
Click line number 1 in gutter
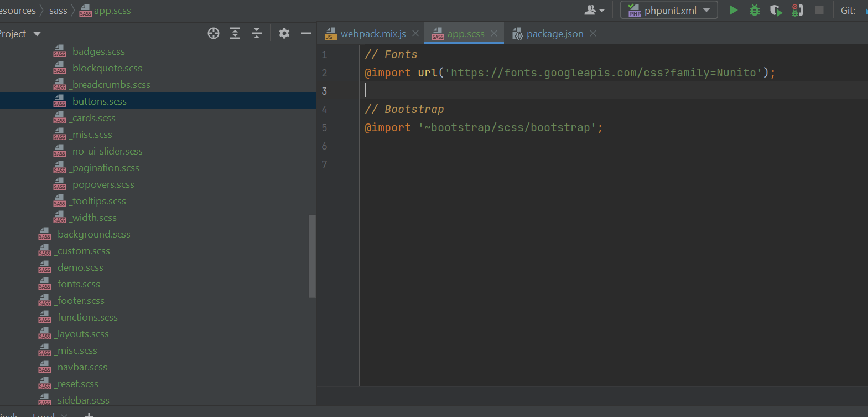point(325,55)
